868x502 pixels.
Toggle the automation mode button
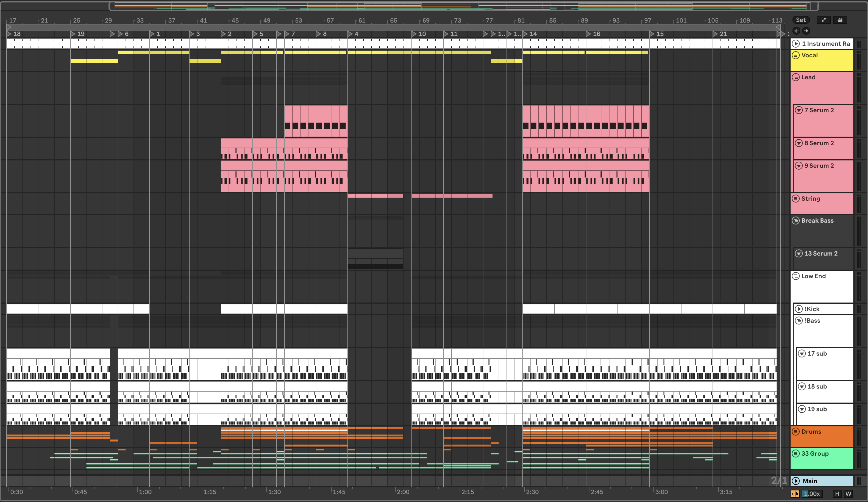tap(824, 20)
